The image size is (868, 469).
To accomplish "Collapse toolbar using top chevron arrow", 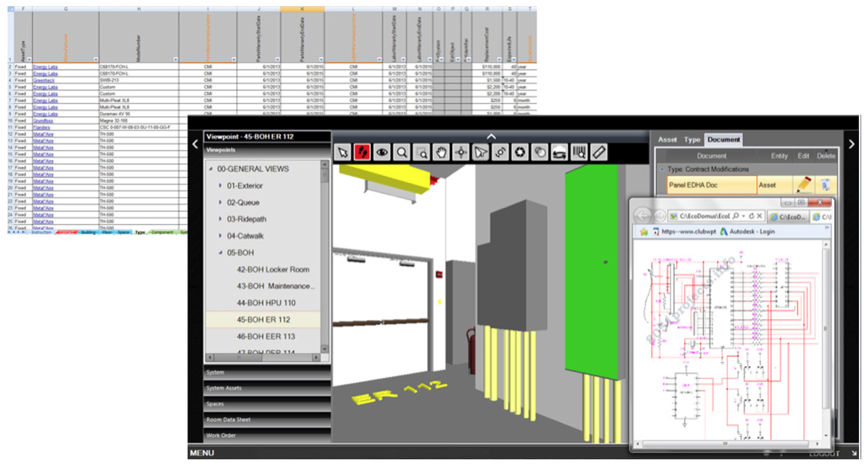I will pos(491,137).
